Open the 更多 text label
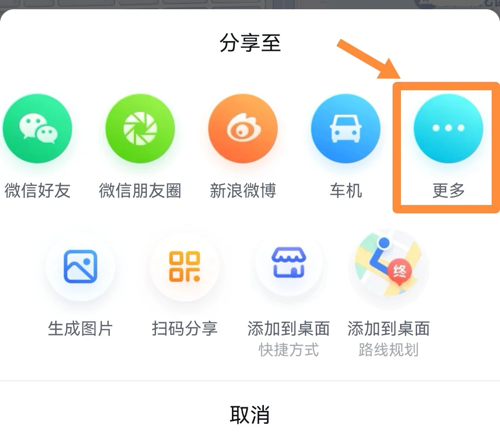The image size is (500, 448). (448, 191)
